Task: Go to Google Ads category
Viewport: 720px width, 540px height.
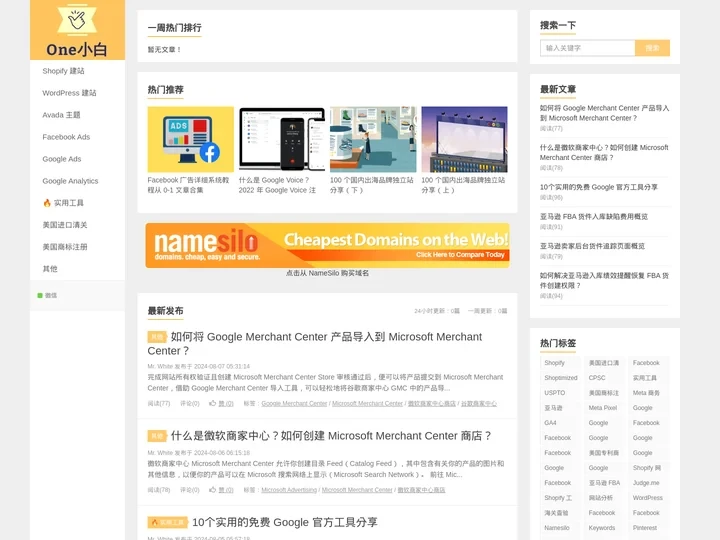Action: tap(62, 159)
